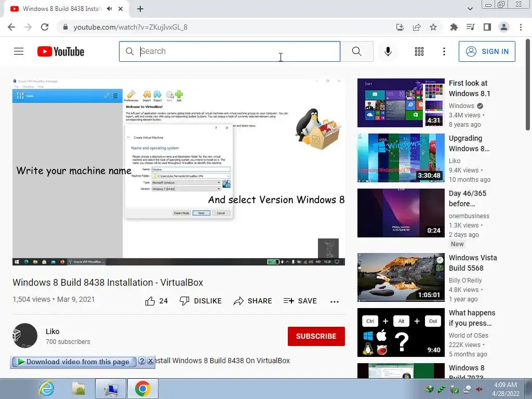Click the address bar URL
This screenshot has height=399, width=532.
130,27
